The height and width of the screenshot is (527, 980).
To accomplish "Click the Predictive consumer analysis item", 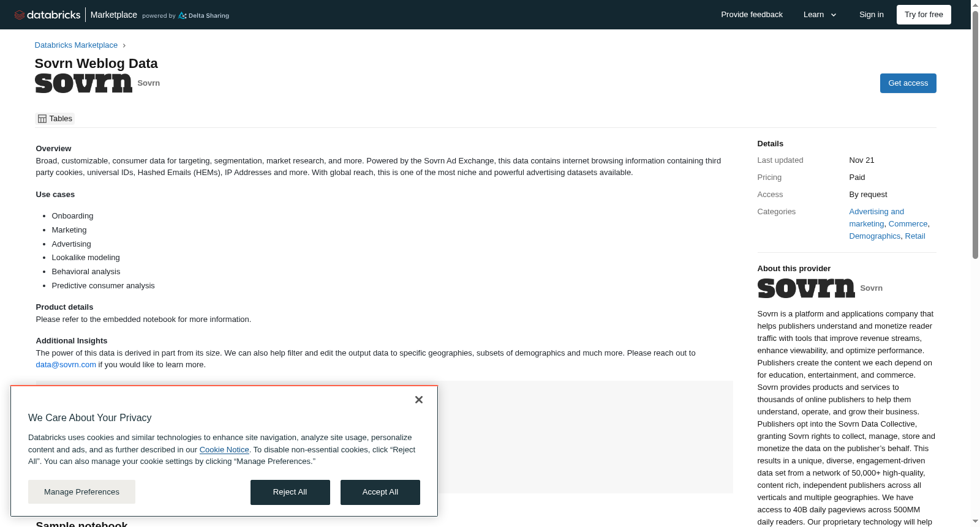I will tap(104, 286).
